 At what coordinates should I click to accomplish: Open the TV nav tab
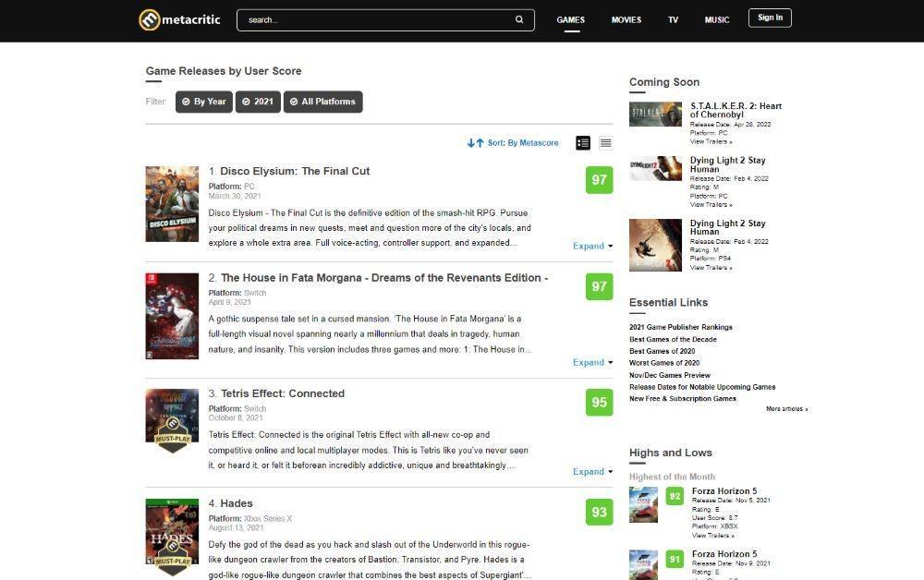point(673,20)
